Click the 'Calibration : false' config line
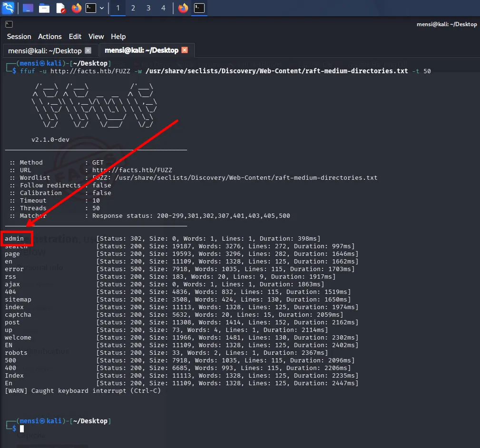 (x=60, y=193)
